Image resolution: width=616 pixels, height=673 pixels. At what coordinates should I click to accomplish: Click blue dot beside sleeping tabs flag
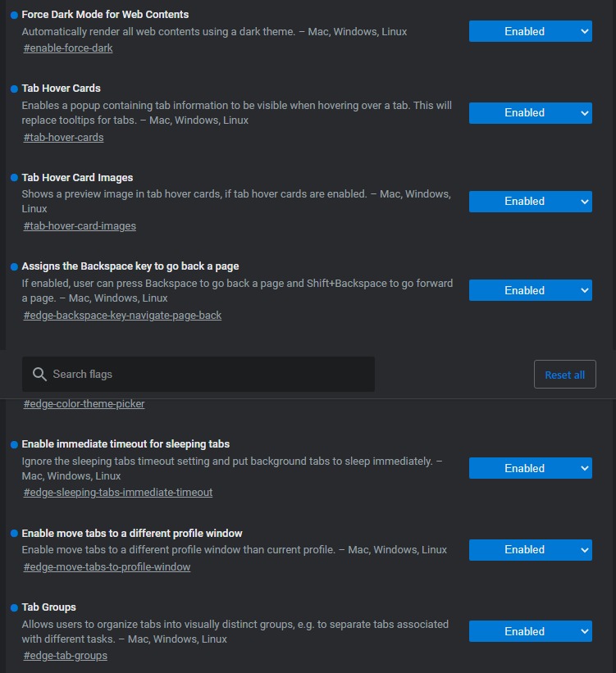tap(14, 444)
